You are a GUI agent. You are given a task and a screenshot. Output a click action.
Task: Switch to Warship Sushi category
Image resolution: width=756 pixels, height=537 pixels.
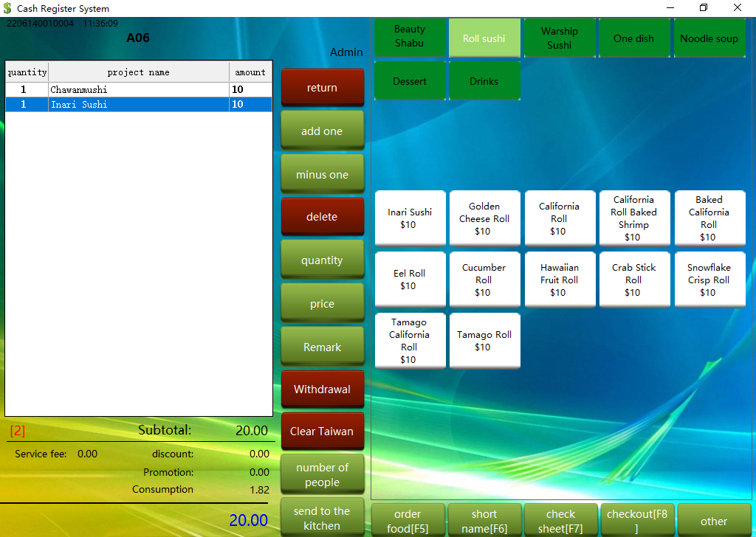[559, 38]
